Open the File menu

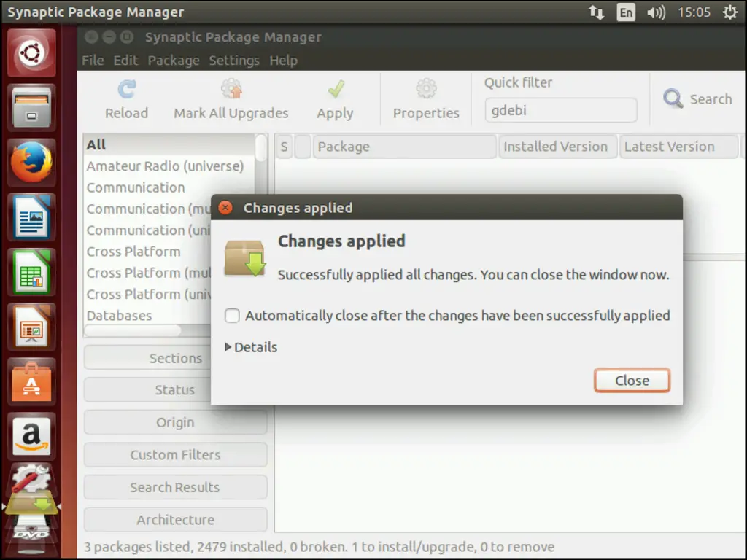pos(93,61)
